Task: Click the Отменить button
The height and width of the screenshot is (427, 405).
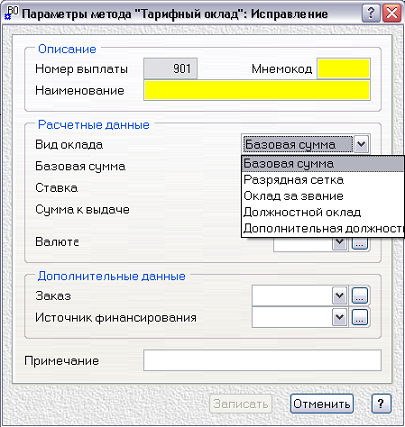Action: [322, 404]
